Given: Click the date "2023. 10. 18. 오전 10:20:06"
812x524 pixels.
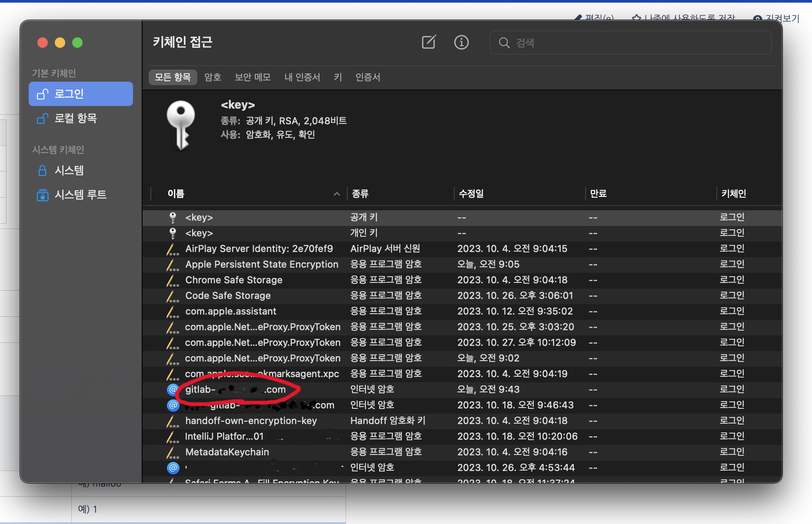Looking at the screenshot, I should [x=517, y=436].
